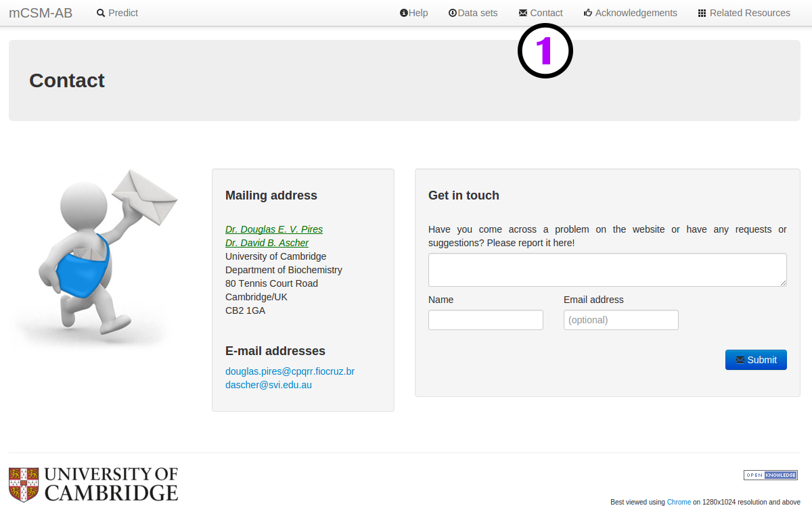Click the University of Cambridge logo

pyautogui.click(x=93, y=484)
